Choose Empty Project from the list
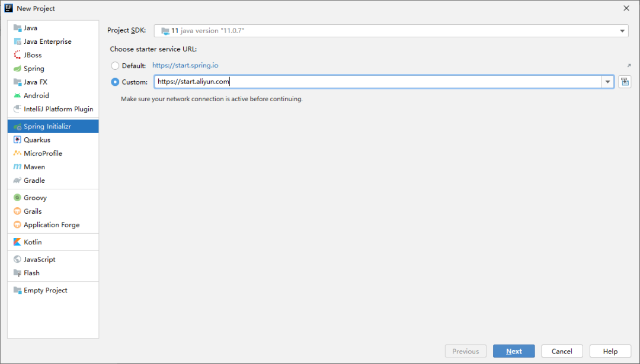This screenshot has height=364, width=640. point(45,290)
